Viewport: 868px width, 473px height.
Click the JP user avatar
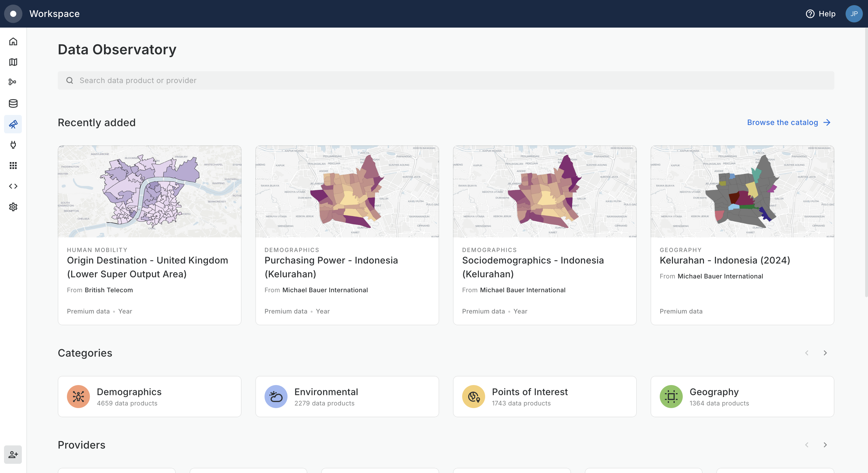click(854, 14)
